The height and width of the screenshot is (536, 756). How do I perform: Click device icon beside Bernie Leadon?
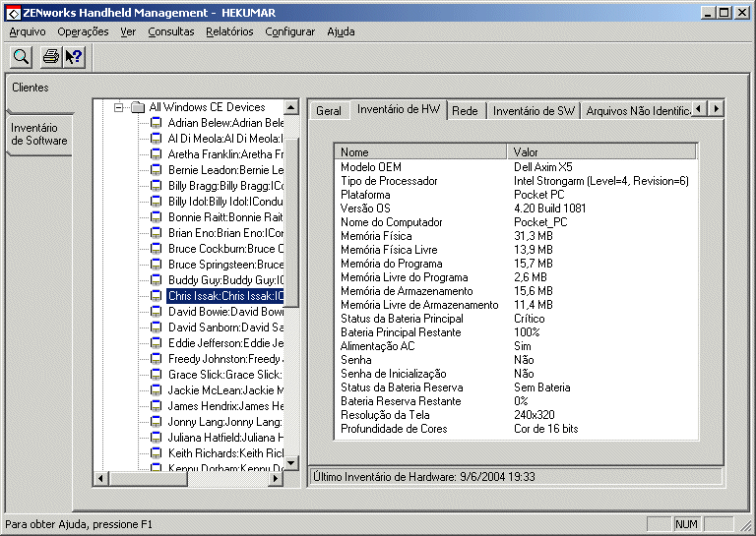point(156,170)
